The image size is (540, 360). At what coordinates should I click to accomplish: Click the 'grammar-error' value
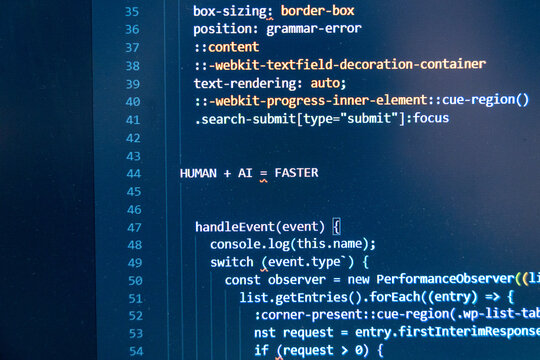pyautogui.click(x=314, y=29)
